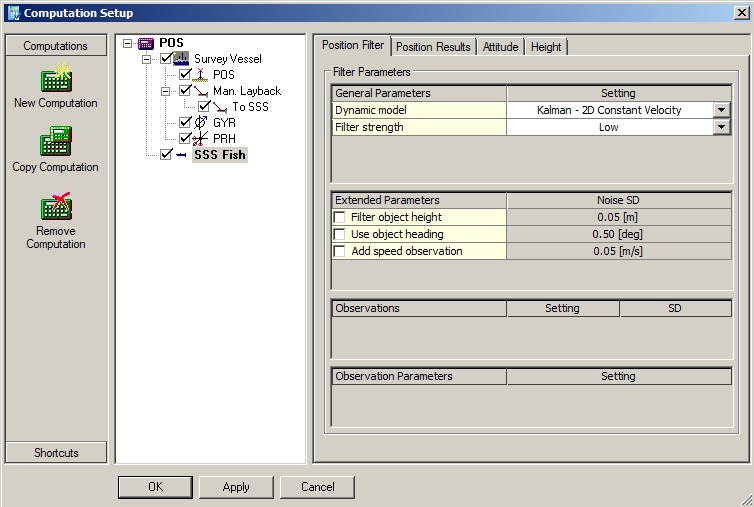The height and width of the screenshot is (507, 754).
Task: Click the POS computation root icon
Action: pyautogui.click(x=146, y=43)
